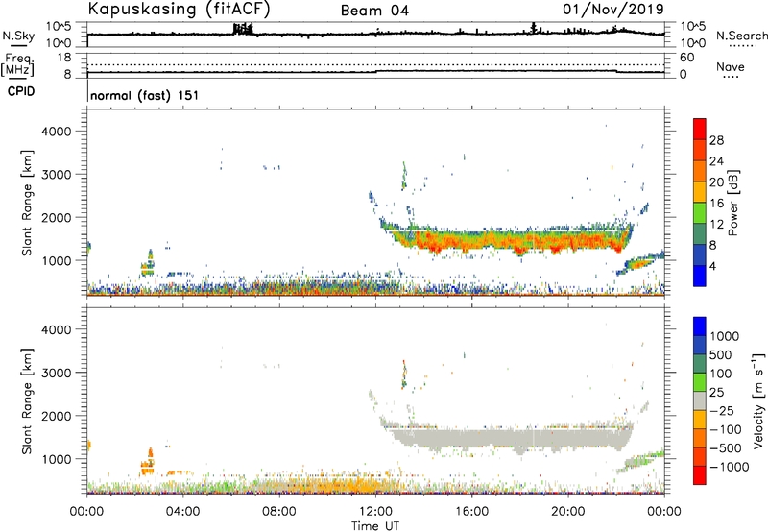Click the '2000' tick in the velocity panel
This screenshot has height=532, width=768.
57,416
